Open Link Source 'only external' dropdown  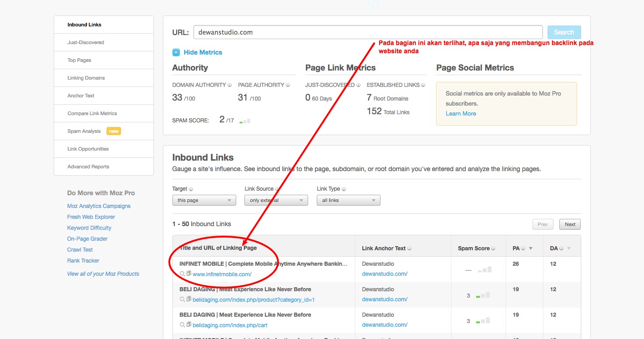(276, 200)
